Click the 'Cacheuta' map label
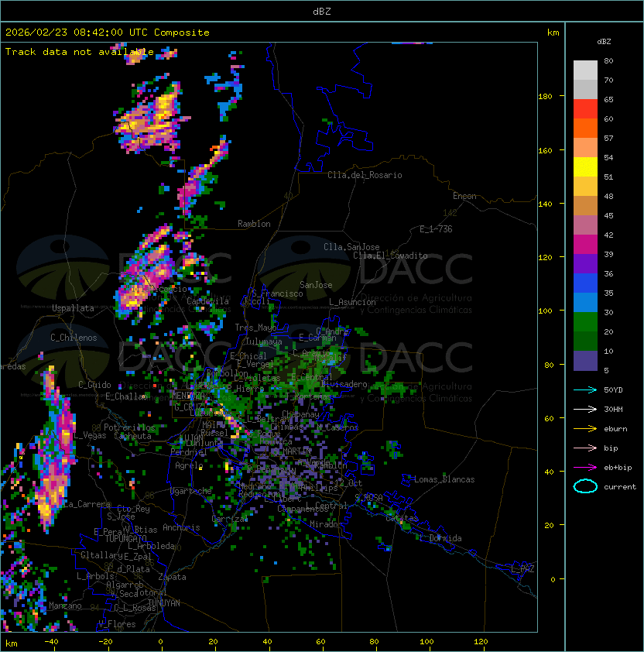 click(132, 436)
